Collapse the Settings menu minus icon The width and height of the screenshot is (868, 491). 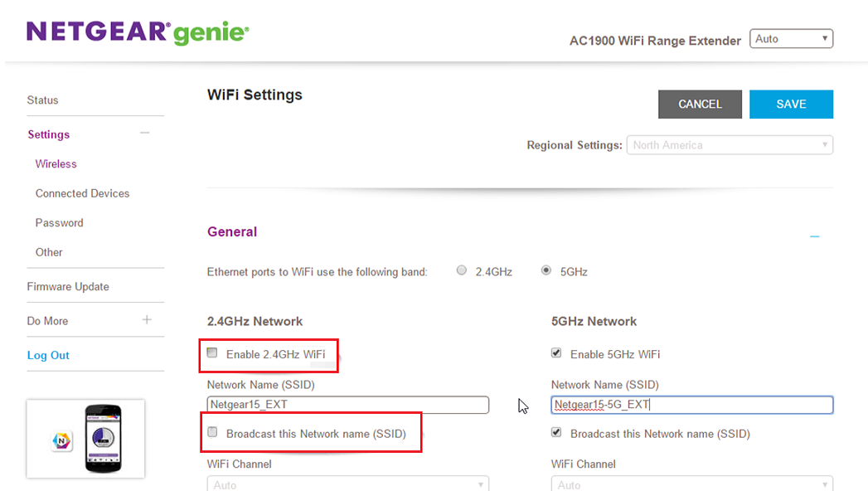pos(145,133)
